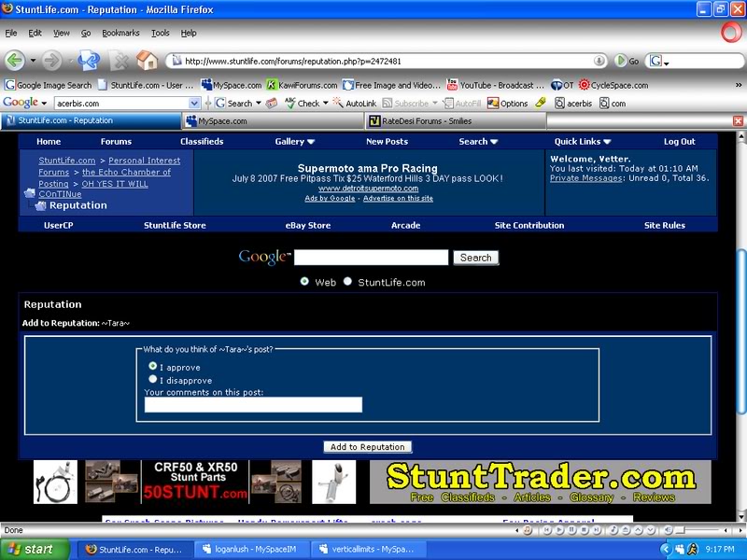The width and height of the screenshot is (747, 560).
Task: Go to the Firefox Home icon
Action: pos(147,61)
